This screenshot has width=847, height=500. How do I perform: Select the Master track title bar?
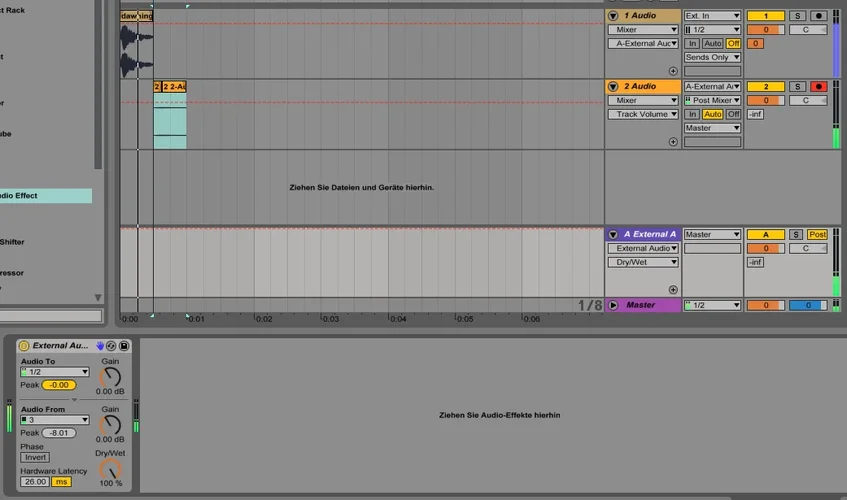click(x=643, y=305)
